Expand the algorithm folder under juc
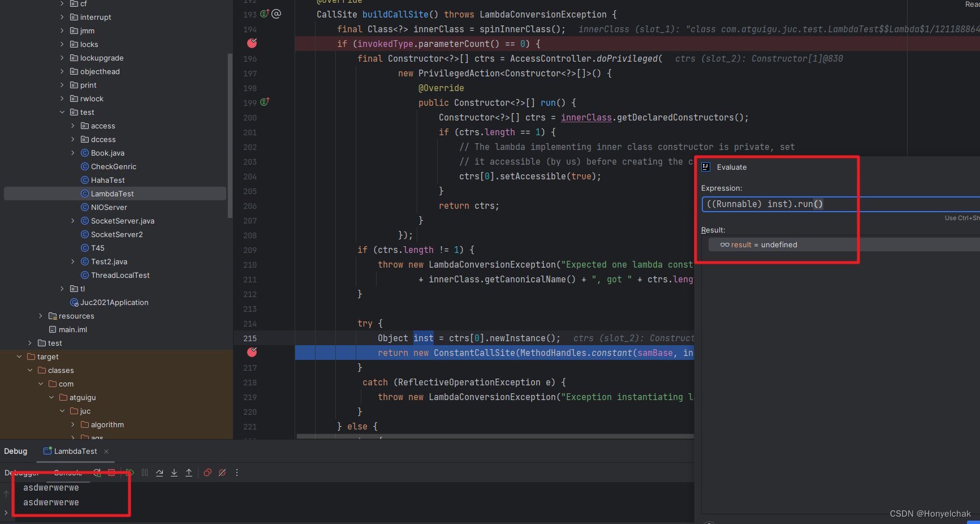980x524 pixels. point(73,424)
